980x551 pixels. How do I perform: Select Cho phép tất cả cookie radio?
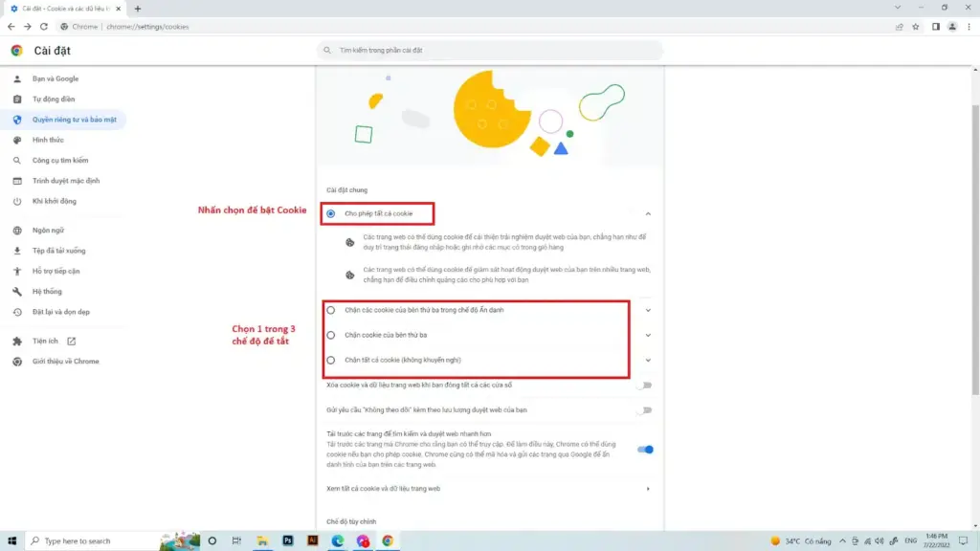(x=330, y=213)
